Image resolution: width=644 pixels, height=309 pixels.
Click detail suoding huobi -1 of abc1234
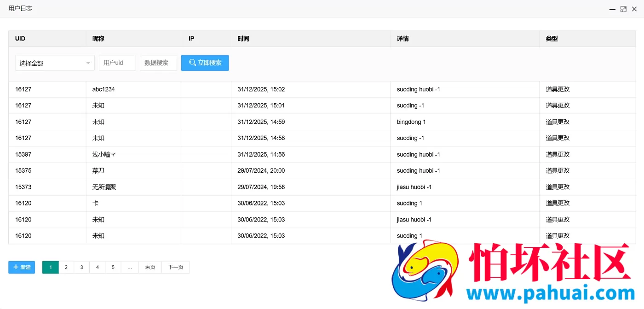(419, 89)
